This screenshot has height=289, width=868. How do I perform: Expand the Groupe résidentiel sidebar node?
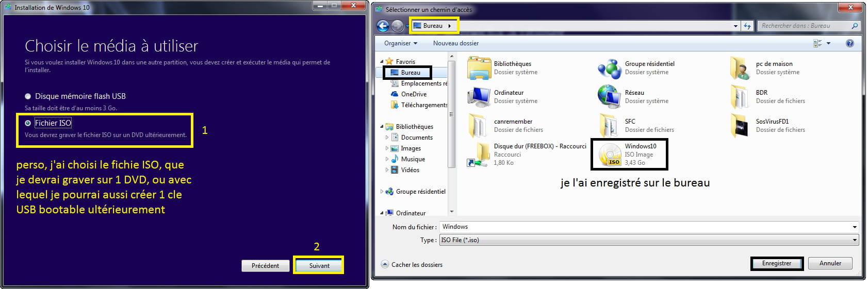tap(382, 192)
